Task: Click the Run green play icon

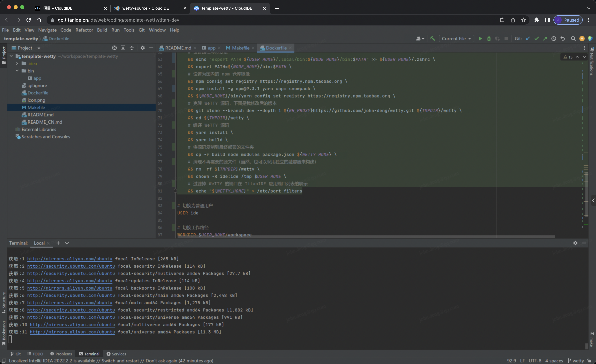Action: (480, 39)
